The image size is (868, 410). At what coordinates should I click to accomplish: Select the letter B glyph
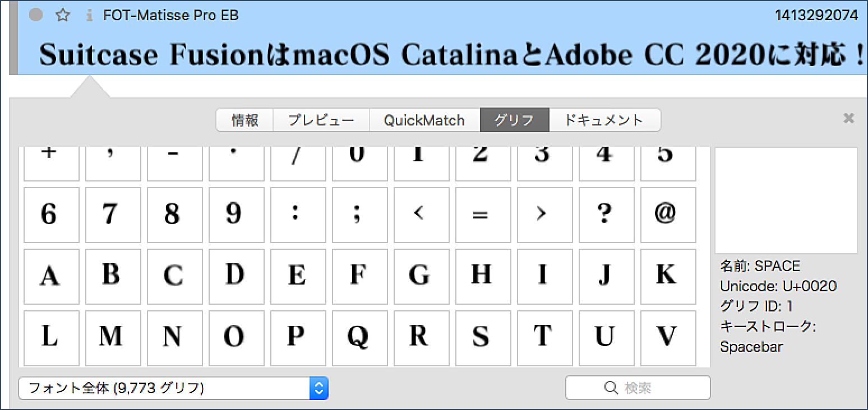pos(113,277)
